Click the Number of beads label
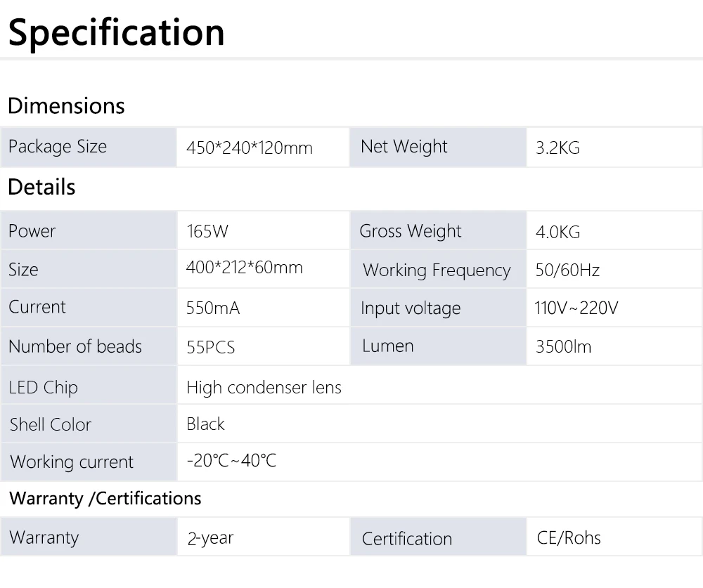The image size is (703, 588). point(75,346)
